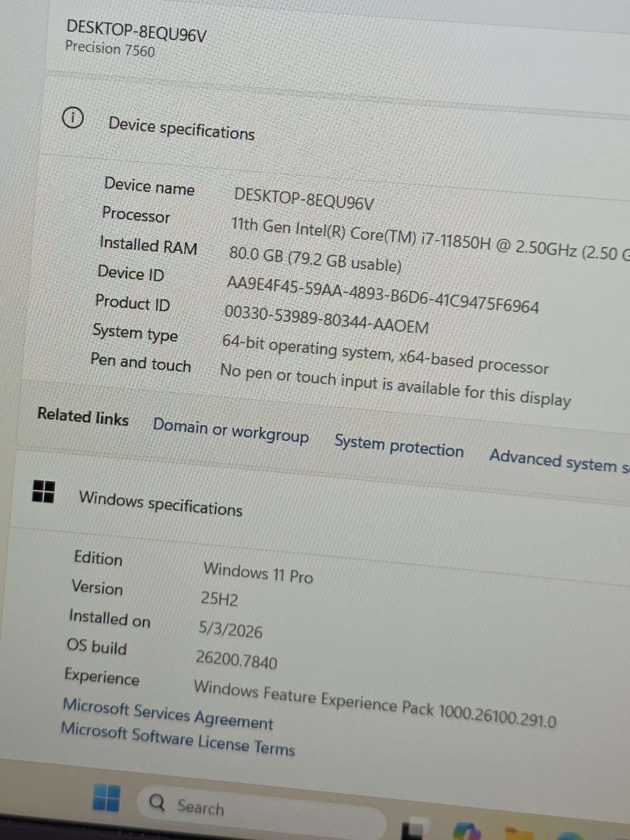Image resolution: width=630 pixels, height=840 pixels.
Task: Click the magnifier icon in taskbar search
Action: pyautogui.click(x=157, y=802)
